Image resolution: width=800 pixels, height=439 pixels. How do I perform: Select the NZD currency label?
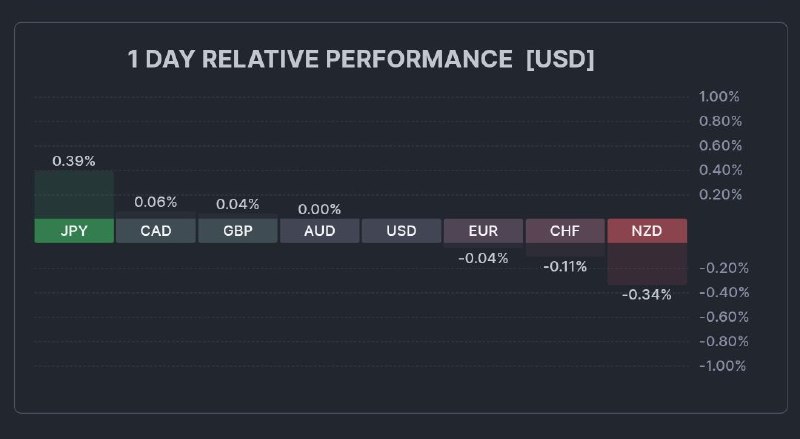647,231
